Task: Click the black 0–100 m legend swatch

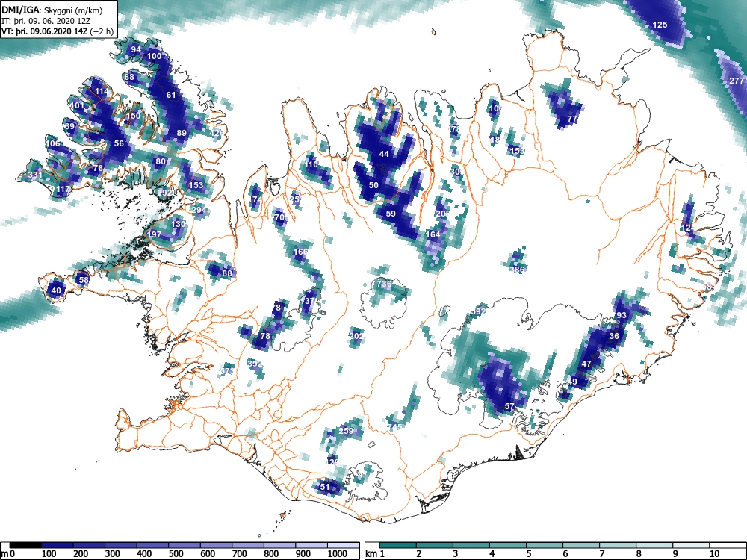Action: (25, 545)
